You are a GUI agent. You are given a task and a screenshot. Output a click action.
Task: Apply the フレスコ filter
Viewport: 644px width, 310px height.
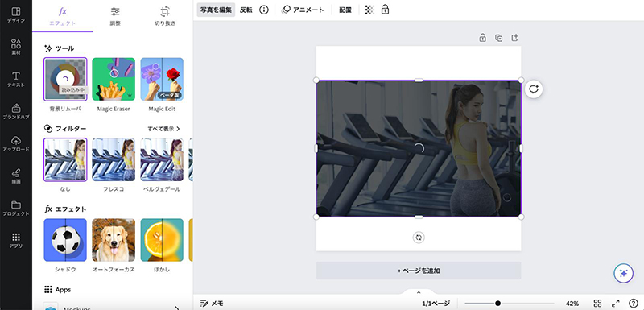click(x=114, y=159)
